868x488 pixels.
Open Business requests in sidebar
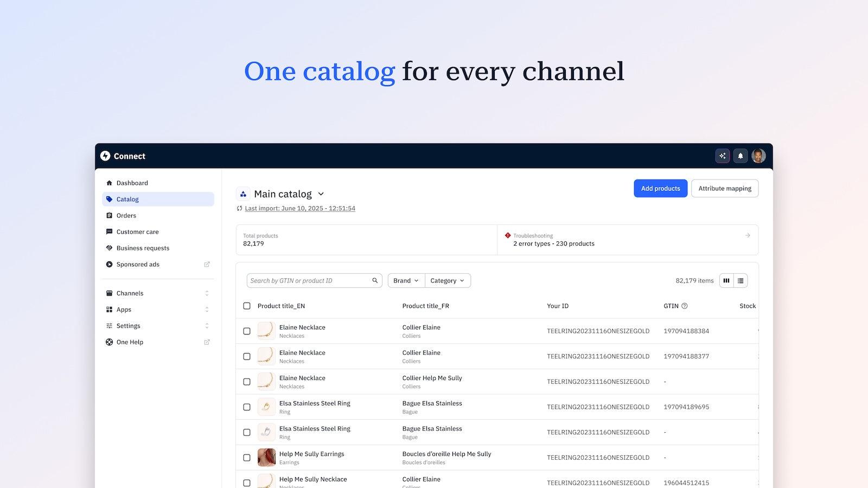click(x=158, y=248)
